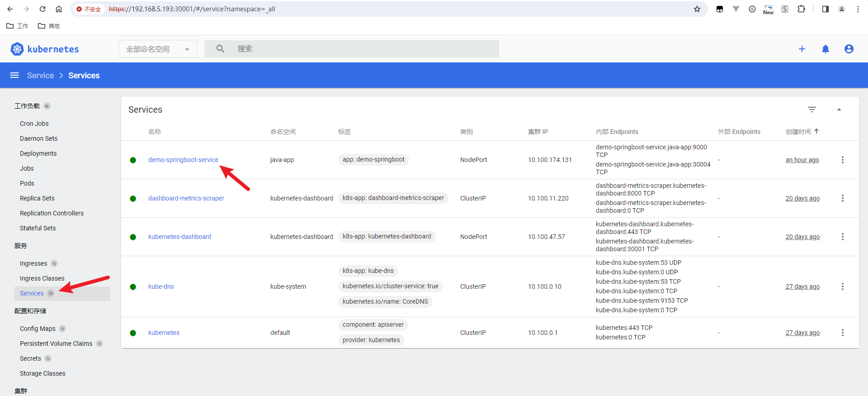This screenshot has width=868, height=396.
Task: Click the "an hour ago" creation time
Action: pos(802,160)
